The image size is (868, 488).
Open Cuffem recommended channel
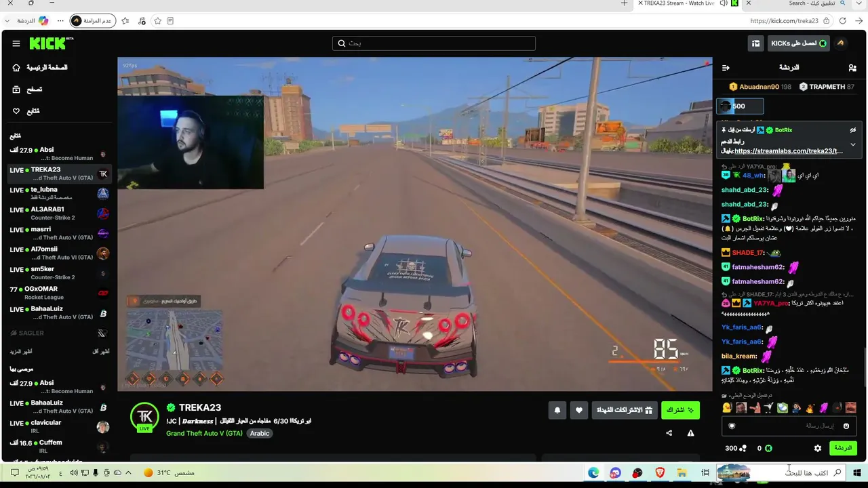coord(59,446)
